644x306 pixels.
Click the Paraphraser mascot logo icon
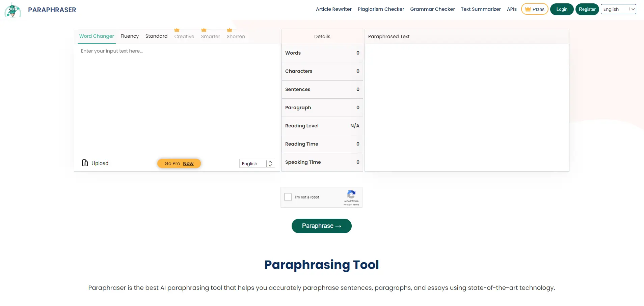coord(13,10)
